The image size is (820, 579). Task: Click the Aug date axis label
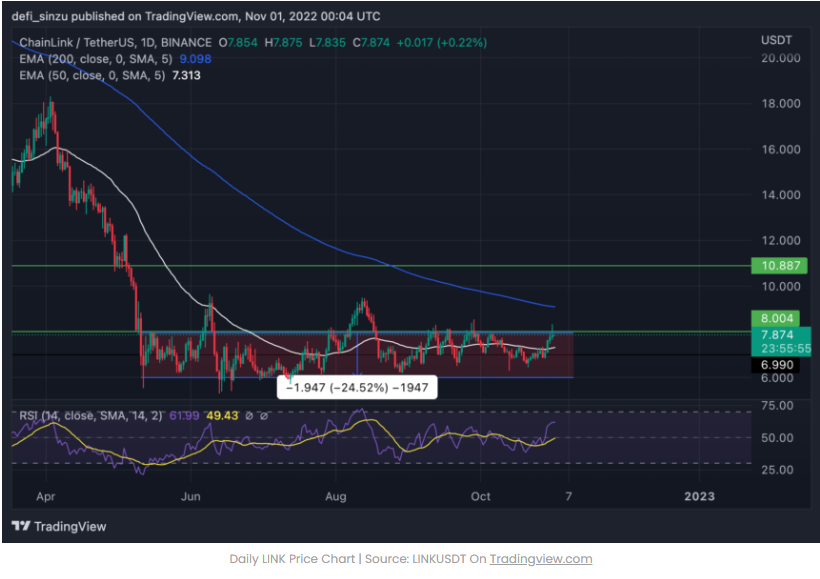335,496
